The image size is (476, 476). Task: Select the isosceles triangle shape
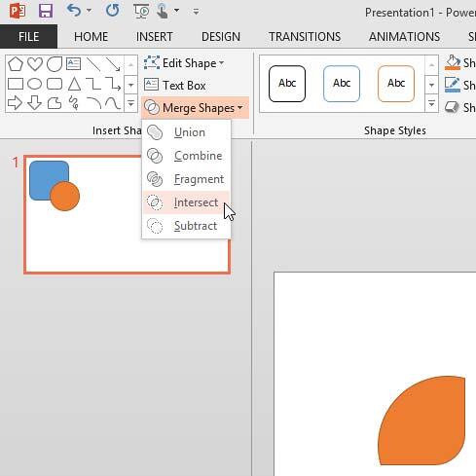pos(74,84)
